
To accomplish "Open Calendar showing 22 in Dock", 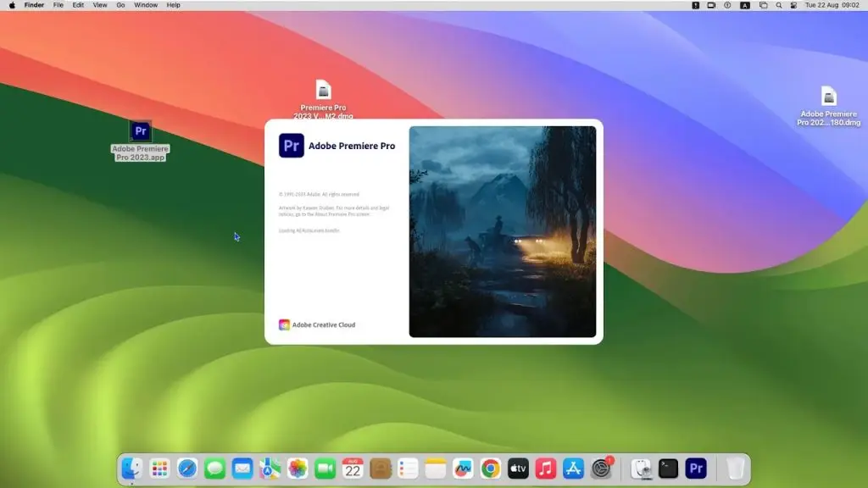I will coord(353,469).
